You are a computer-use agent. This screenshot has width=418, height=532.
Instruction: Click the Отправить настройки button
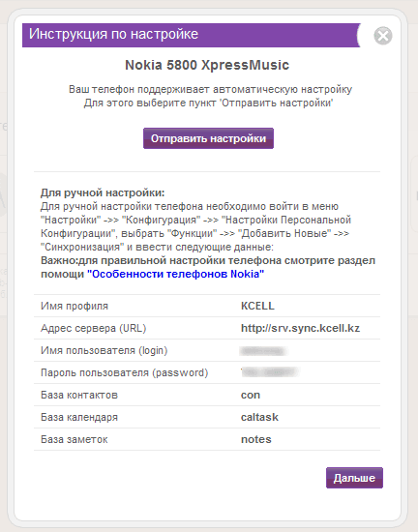(x=208, y=138)
